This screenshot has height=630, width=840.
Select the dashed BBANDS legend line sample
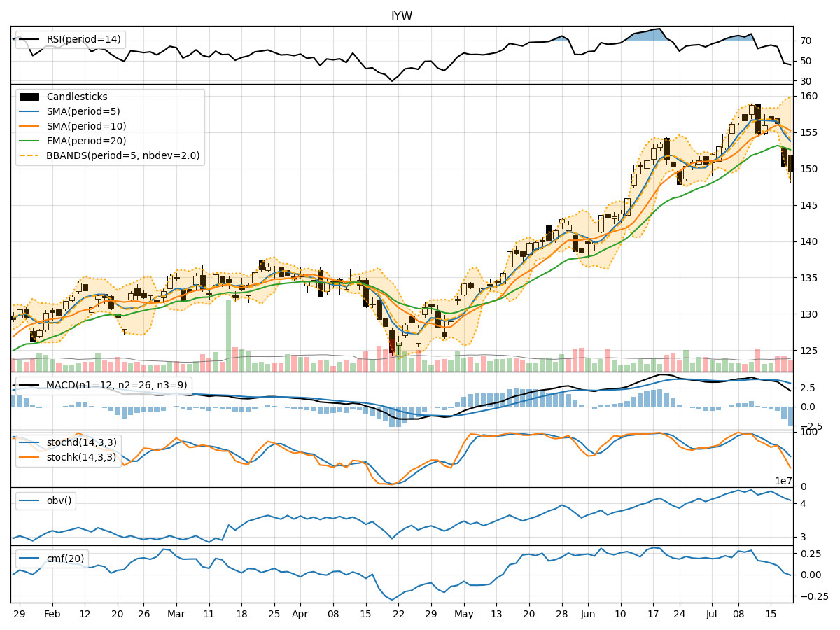[29, 155]
